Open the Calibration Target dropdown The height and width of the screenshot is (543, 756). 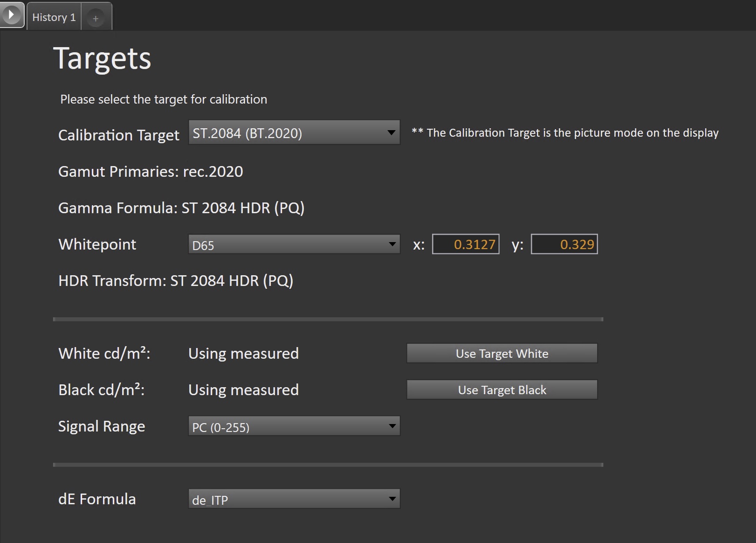tap(294, 133)
